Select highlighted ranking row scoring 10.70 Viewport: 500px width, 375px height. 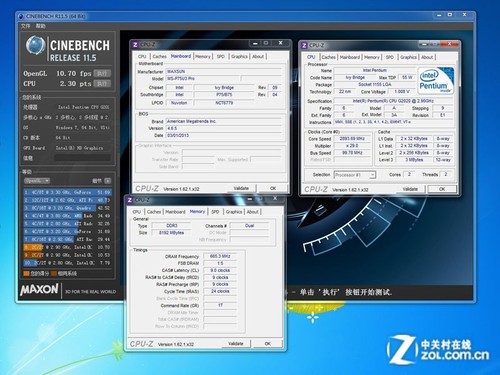click(x=67, y=247)
